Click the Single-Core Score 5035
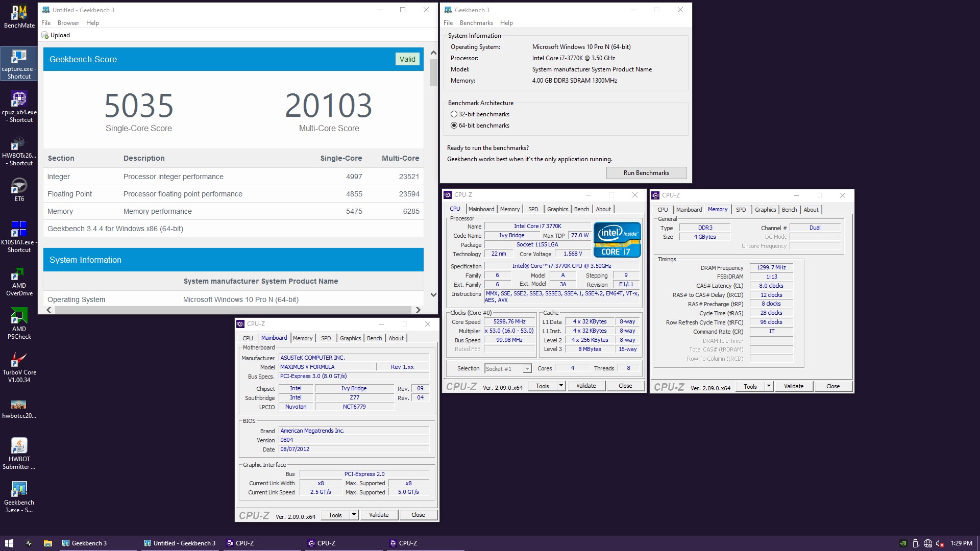 coord(139,106)
